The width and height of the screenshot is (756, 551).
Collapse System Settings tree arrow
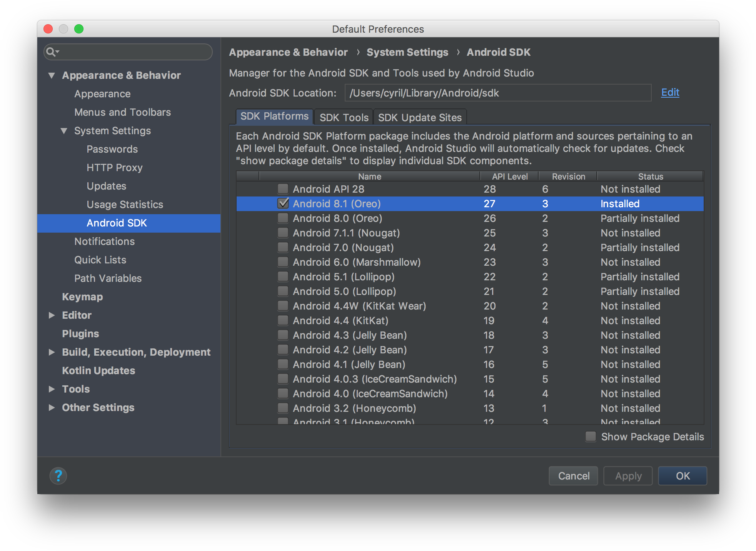pos(64,131)
